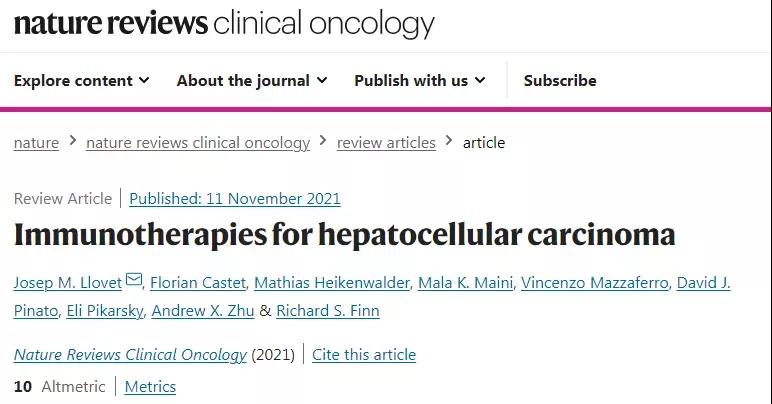Click author Vincenzo Mazzaferro
772x404 pixels.
[595, 283]
